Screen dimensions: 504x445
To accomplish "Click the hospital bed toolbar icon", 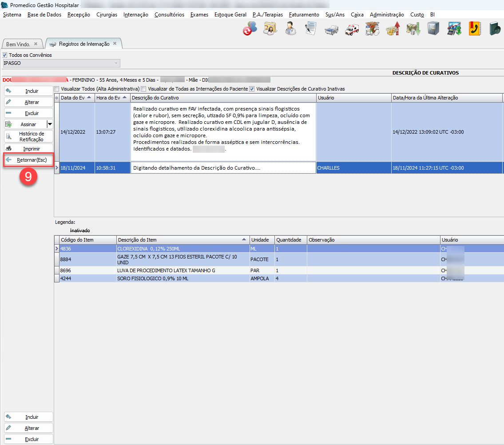I will point(331,29).
